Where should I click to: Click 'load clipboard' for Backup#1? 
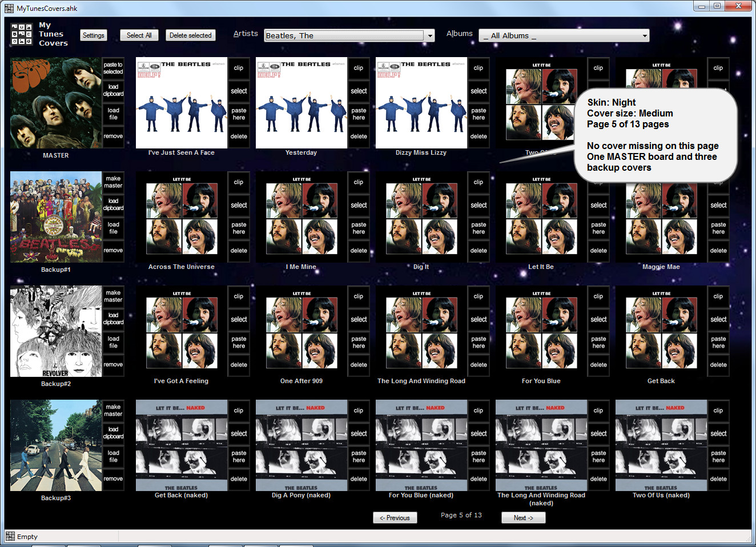[x=113, y=205]
